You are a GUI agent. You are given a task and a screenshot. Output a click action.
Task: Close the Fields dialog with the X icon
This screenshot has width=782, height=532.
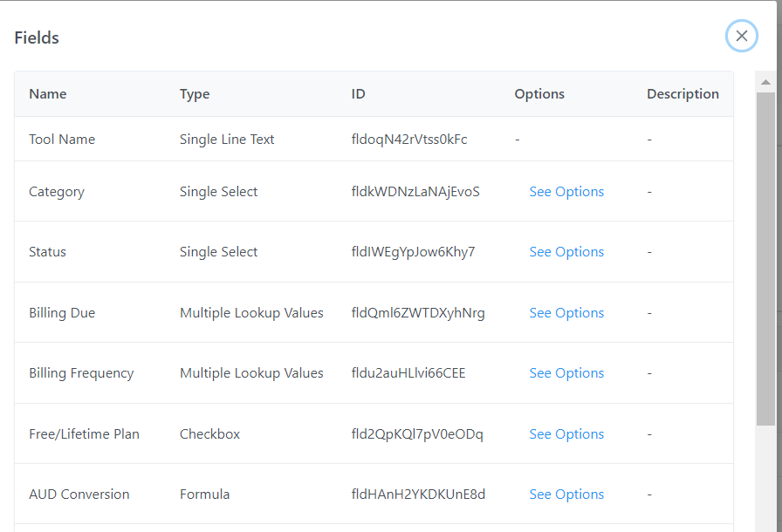741,36
